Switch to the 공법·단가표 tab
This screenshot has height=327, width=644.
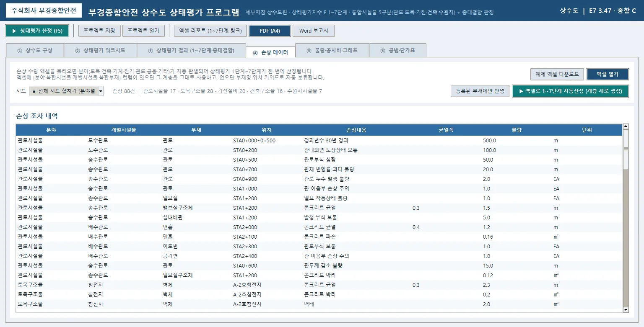click(x=397, y=50)
